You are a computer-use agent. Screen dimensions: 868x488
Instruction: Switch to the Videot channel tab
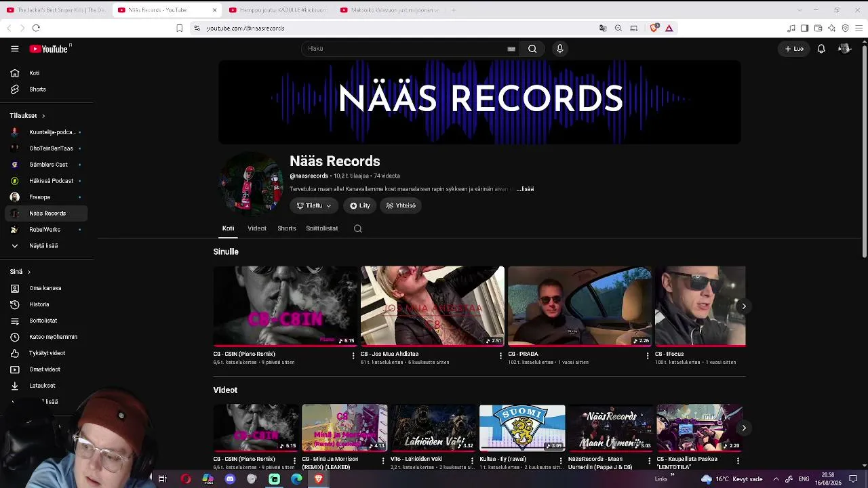click(x=257, y=228)
